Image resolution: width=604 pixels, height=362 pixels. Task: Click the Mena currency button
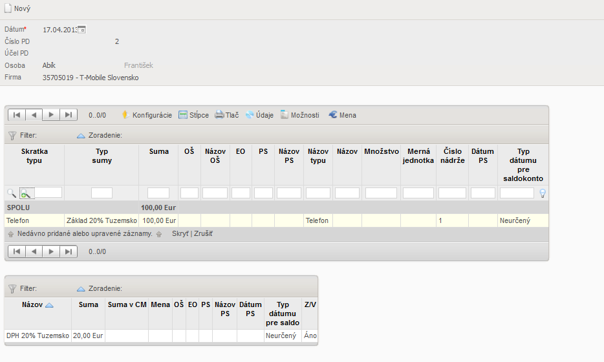coord(342,115)
